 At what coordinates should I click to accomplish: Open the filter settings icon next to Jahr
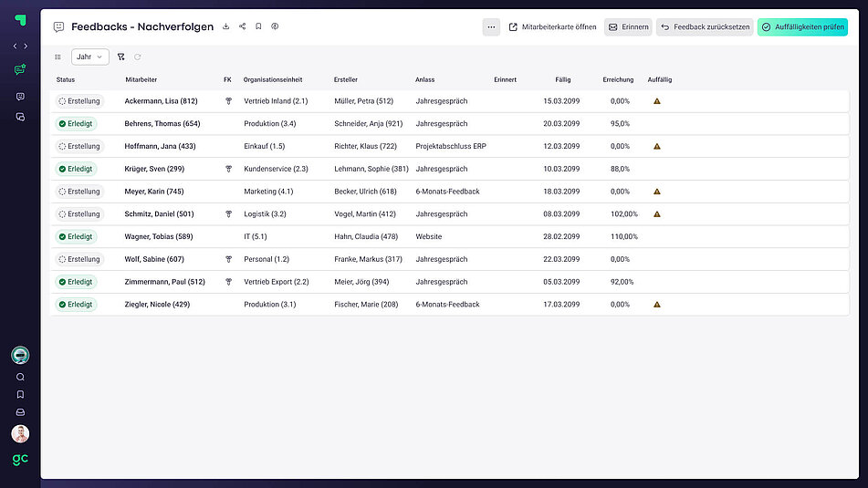[120, 57]
